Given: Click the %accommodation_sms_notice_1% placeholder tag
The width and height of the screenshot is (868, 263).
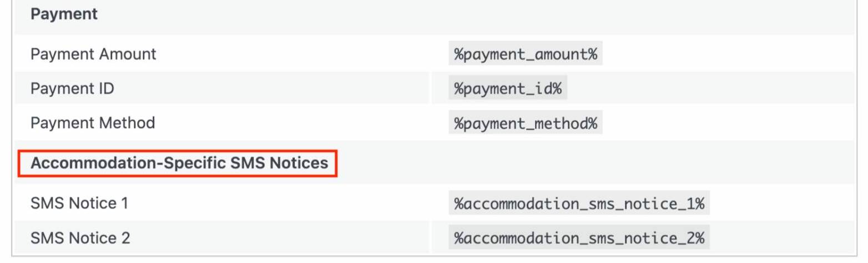Looking at the screenshot, I should [x=579, y=204].
